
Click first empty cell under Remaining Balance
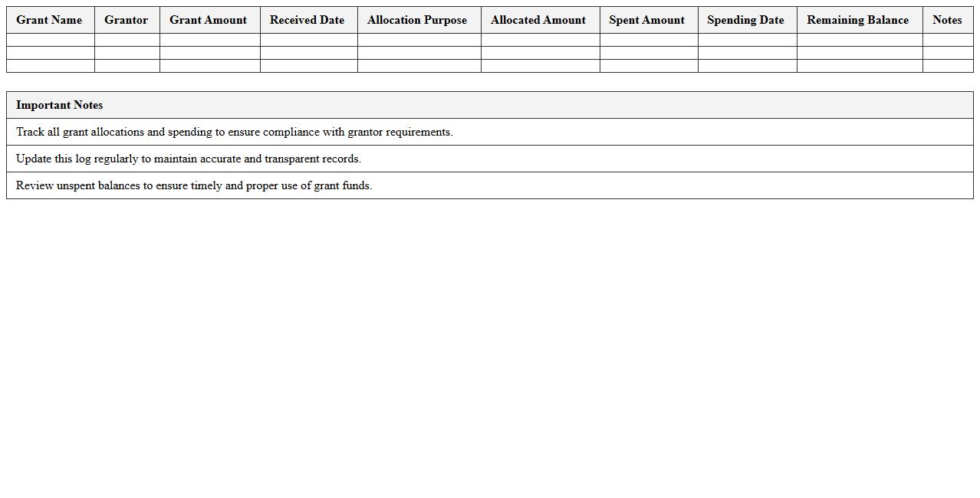pyautogui.click(x=859, y=40)
